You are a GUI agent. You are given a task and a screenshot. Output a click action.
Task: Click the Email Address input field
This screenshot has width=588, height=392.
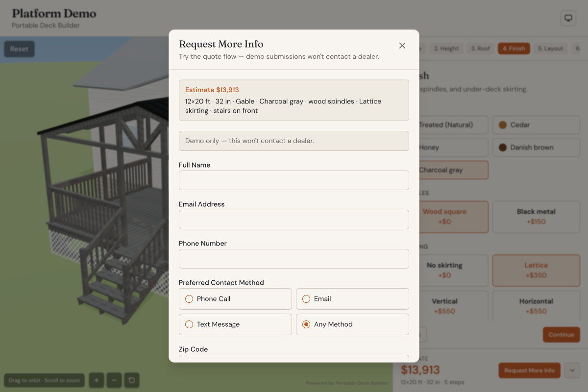click(x=294, y=220)
